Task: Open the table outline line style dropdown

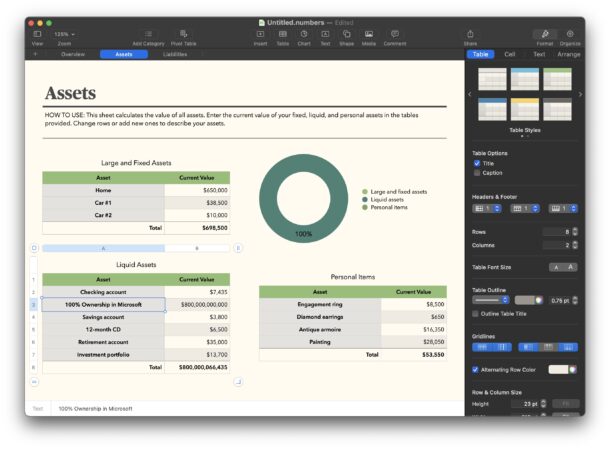Action: pyautogui.click(x=490, y=299)
